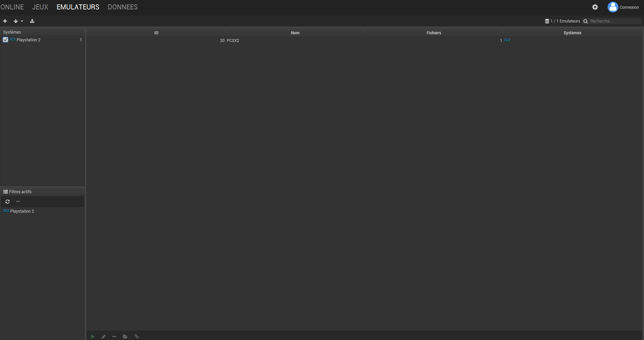
Task: Select the PCSX2 emulator row name
Action: tap(233, 41)
